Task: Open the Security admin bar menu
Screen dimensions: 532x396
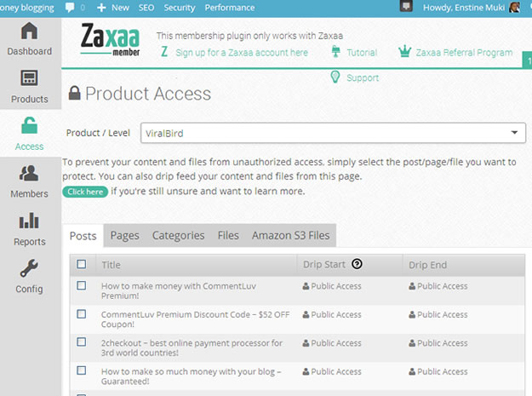Action: [180, 8]
